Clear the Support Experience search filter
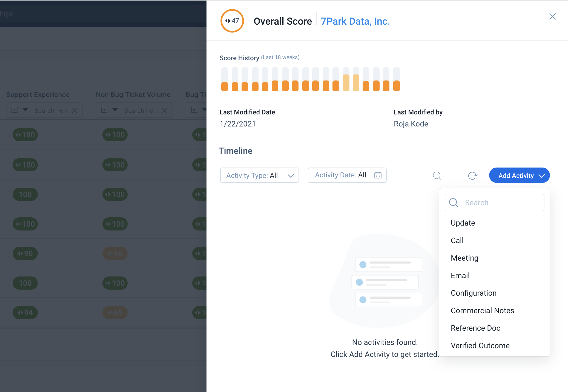The image size is (568, 392). 74,111
